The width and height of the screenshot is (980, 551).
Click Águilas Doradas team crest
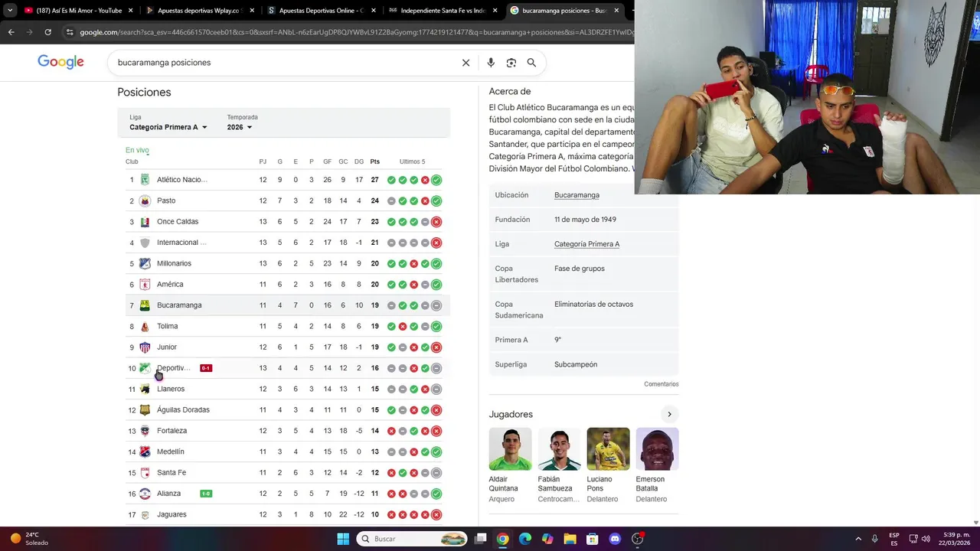[x=145, y=410]
